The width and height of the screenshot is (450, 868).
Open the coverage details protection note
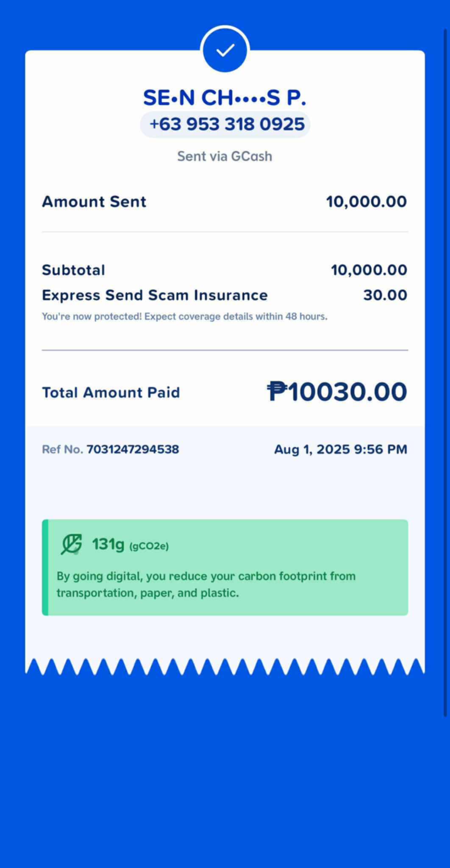click(x=185, y=317)
